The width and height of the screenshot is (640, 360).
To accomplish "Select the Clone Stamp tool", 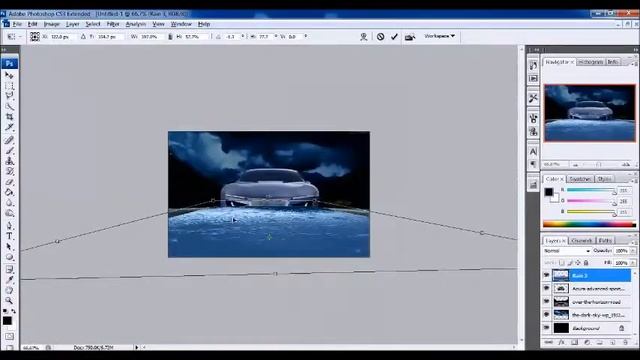I will pyautogui.click(x=9, y=161).
